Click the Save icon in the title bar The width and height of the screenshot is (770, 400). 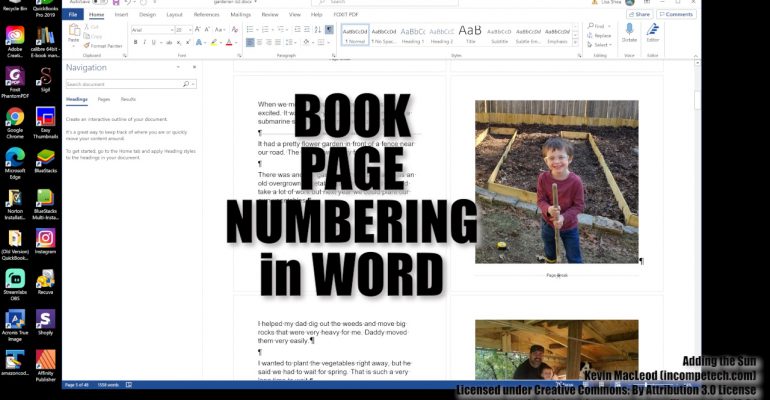pyautogui.click(x=116, y=2)
